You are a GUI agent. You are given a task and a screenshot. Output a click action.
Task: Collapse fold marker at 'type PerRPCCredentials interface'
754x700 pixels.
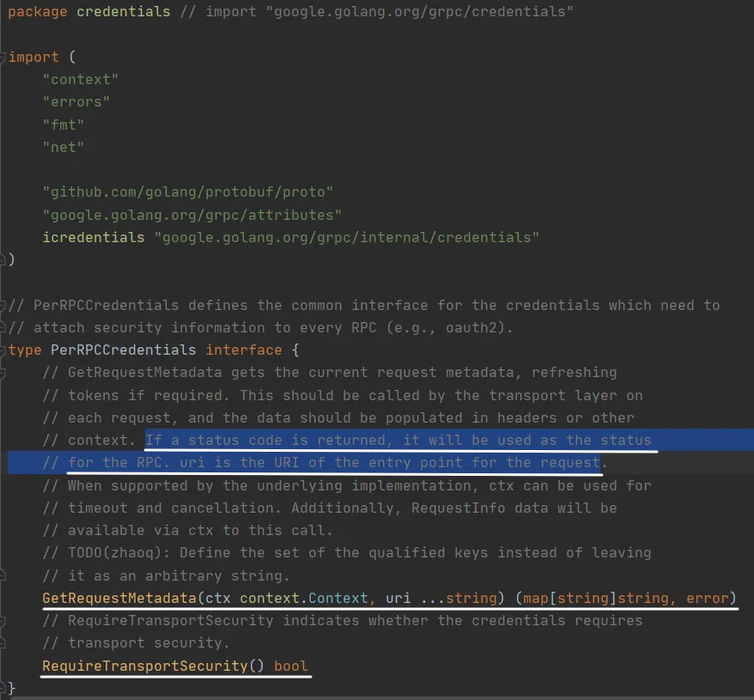coord(3,350)
